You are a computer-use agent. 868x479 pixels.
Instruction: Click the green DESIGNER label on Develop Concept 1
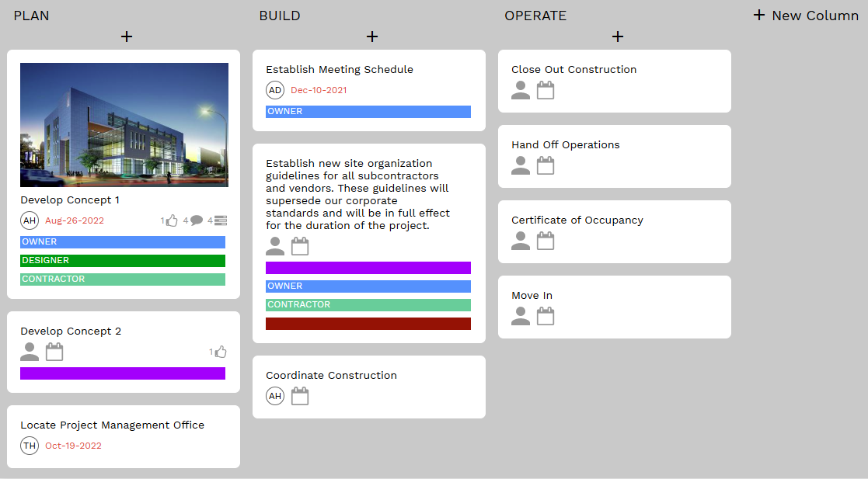122,260
